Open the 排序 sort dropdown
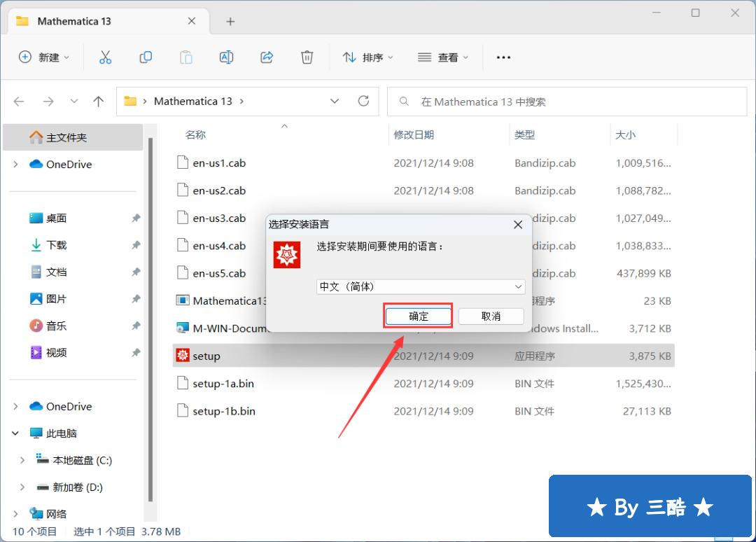This screenshot has height=542, width=756. (368, 57)
